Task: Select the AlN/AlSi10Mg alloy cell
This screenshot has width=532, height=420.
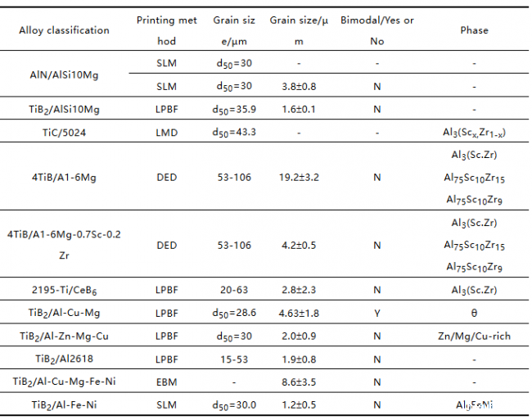Action: coord(64,75)
